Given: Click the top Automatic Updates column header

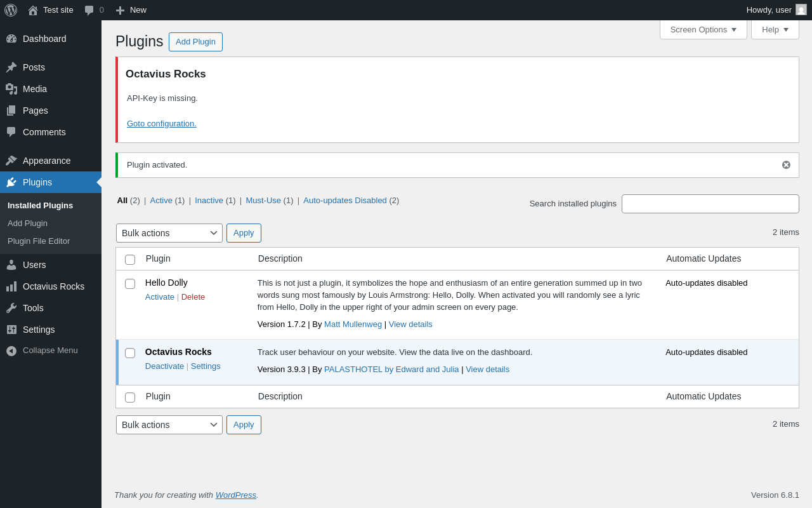Looking at the screenshot, I should pos(704,258).
